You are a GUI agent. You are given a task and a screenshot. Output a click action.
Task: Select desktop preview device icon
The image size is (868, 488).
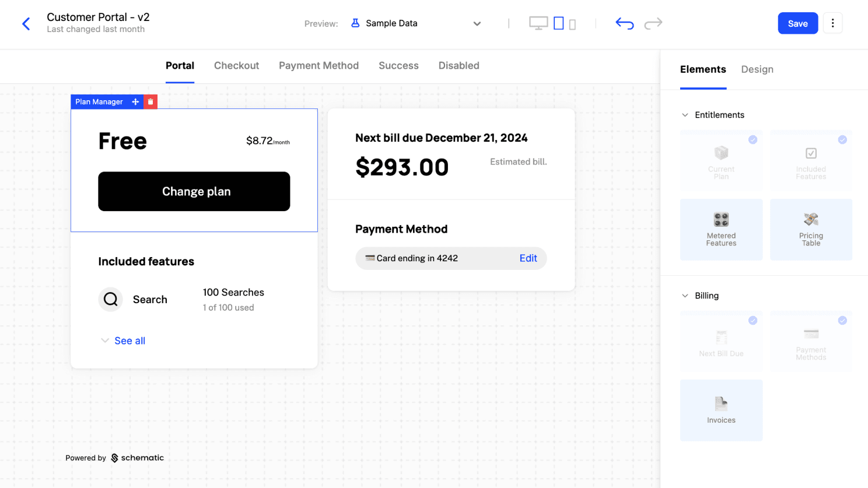pos(538,23)
